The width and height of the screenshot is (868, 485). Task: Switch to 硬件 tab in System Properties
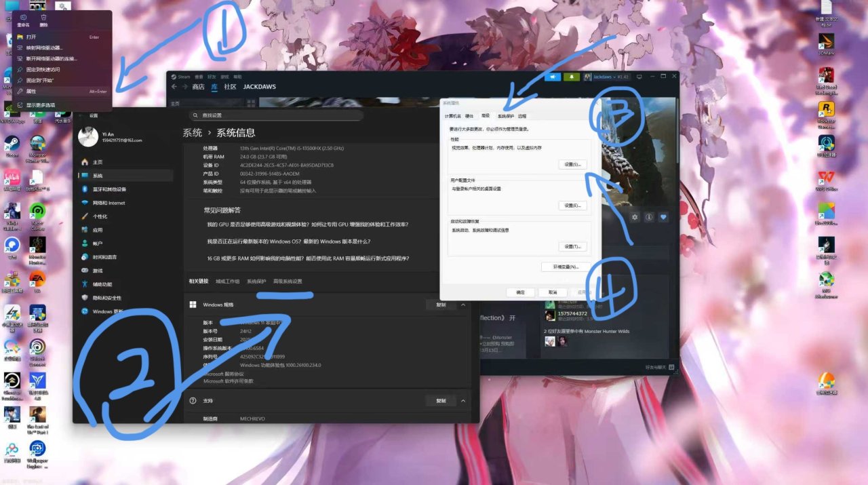pos(469,116)
